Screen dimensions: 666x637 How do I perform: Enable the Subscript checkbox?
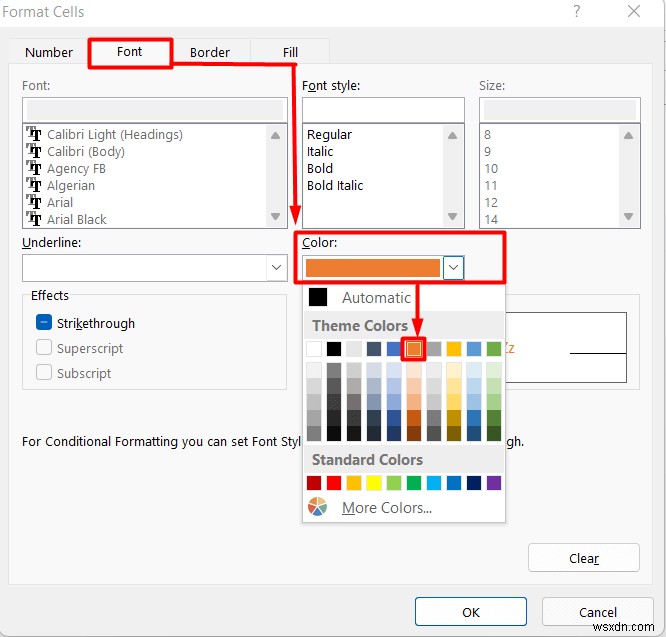coord(44,372)
